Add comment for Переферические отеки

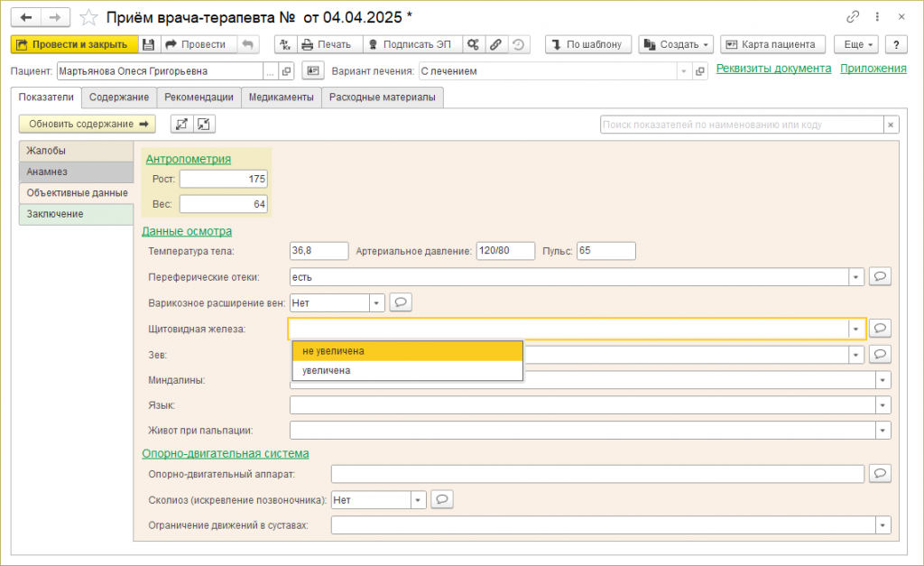click(x=880, y=276)
